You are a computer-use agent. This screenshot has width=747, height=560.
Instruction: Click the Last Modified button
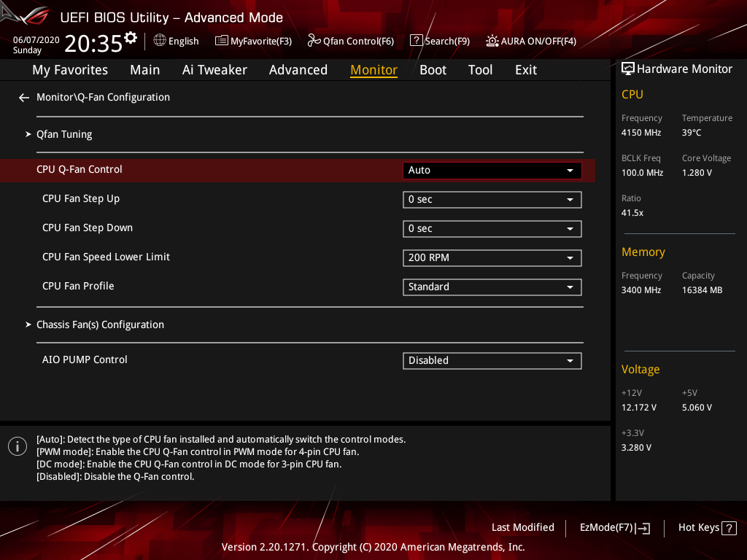pyautogui.click(x=522, y=528)
